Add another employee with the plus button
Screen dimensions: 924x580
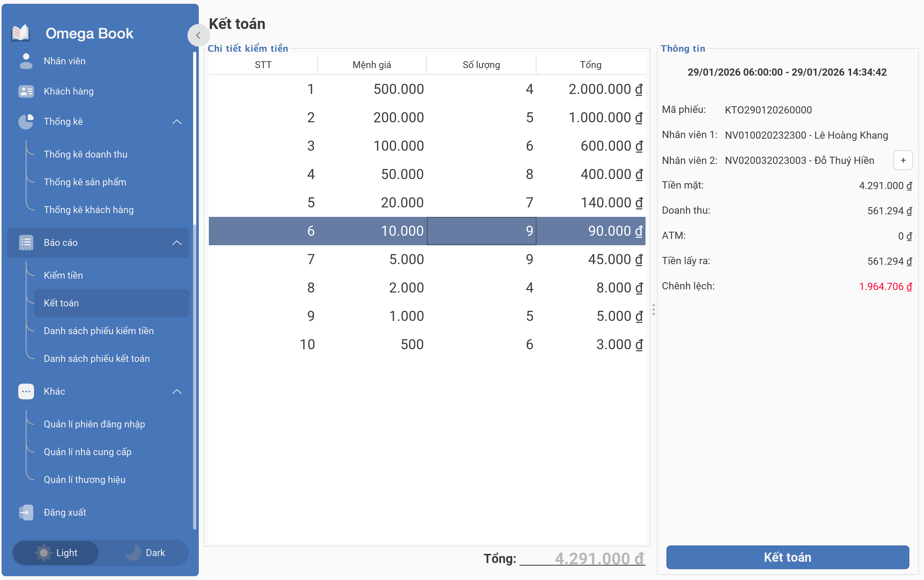903,160
